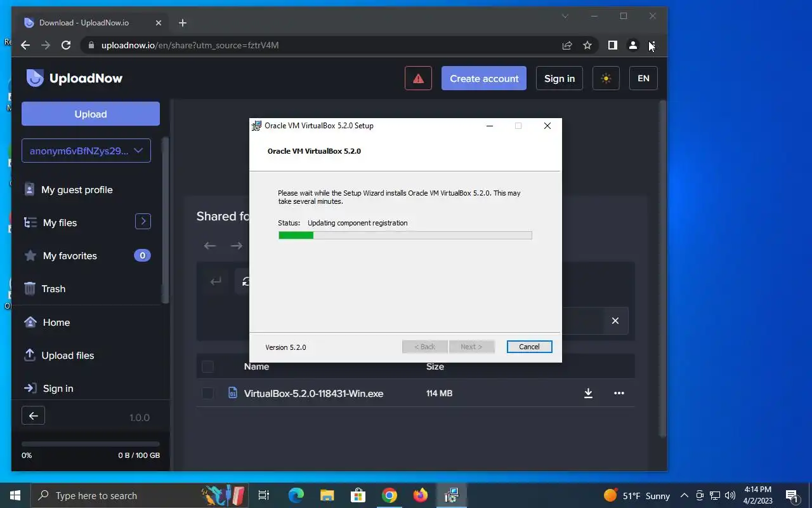This screenshot has height=508, width=812.
Task: Open File Explorer from the taskbar
Action: (327, 495)
